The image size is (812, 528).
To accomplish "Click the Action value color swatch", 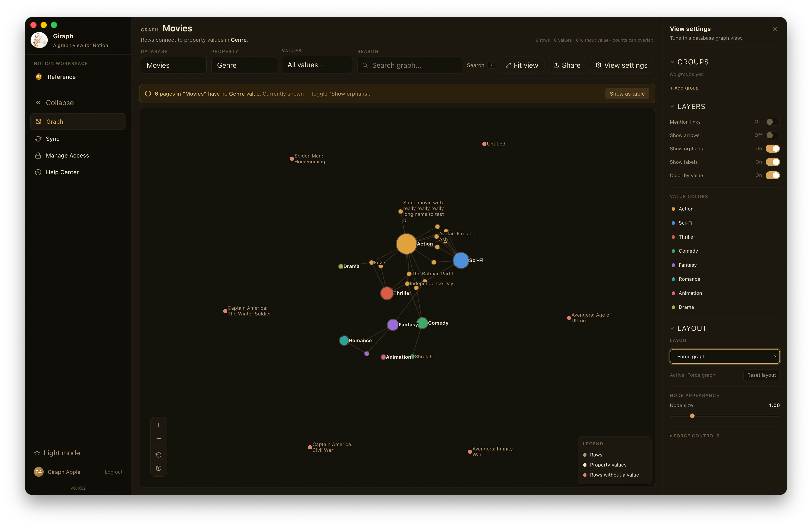I will pos(673,209).
